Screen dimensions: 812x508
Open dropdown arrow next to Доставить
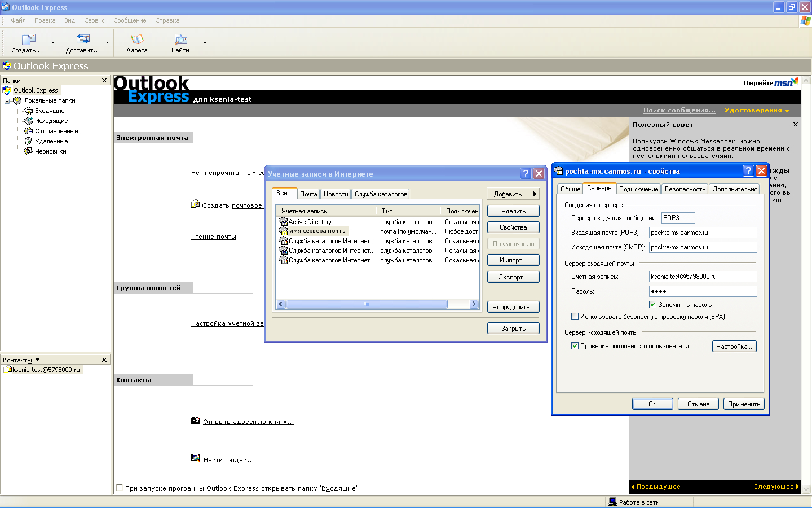tap(107, 43)
